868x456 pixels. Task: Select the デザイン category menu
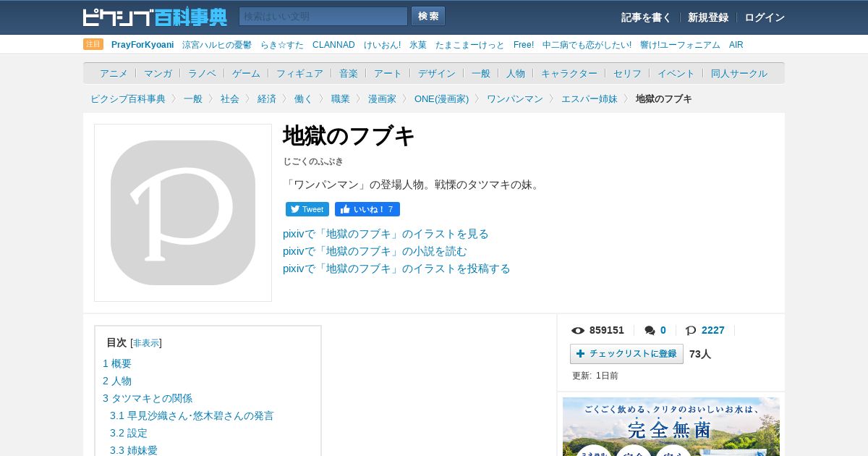point(437,73)
